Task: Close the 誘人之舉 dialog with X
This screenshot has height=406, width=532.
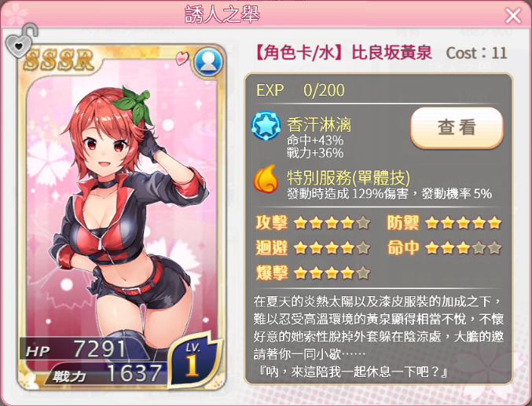Action: pos(512,16)
